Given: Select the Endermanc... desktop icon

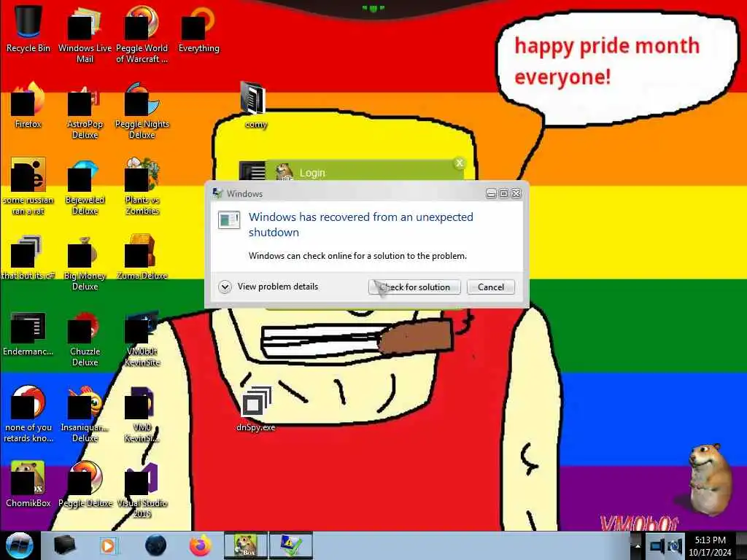Looking at the screenshot, I should tap(28, 333).
